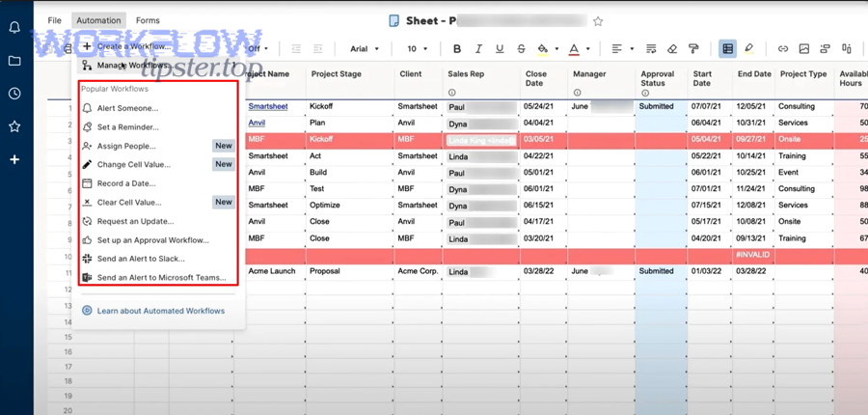Click the Client column header
The width and height of the screenshot is (868, 415).
pos(411,73)
